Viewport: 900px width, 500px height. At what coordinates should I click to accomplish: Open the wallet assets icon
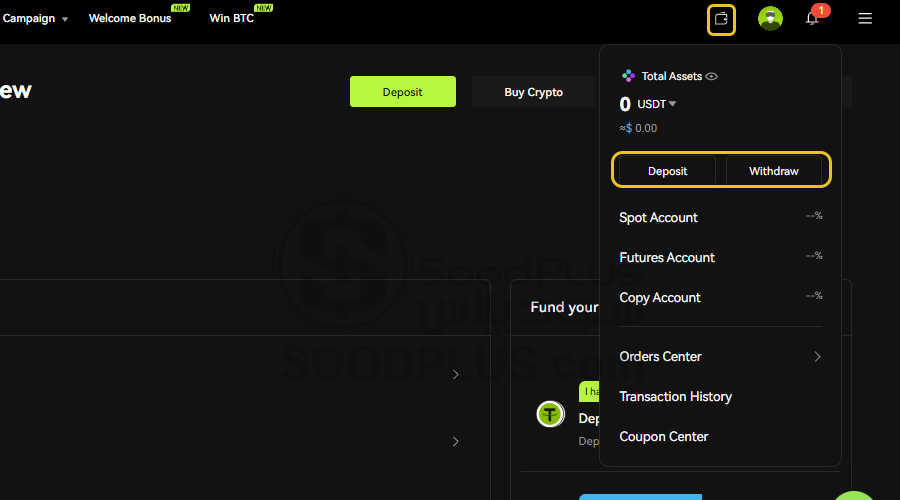(721, 19)
